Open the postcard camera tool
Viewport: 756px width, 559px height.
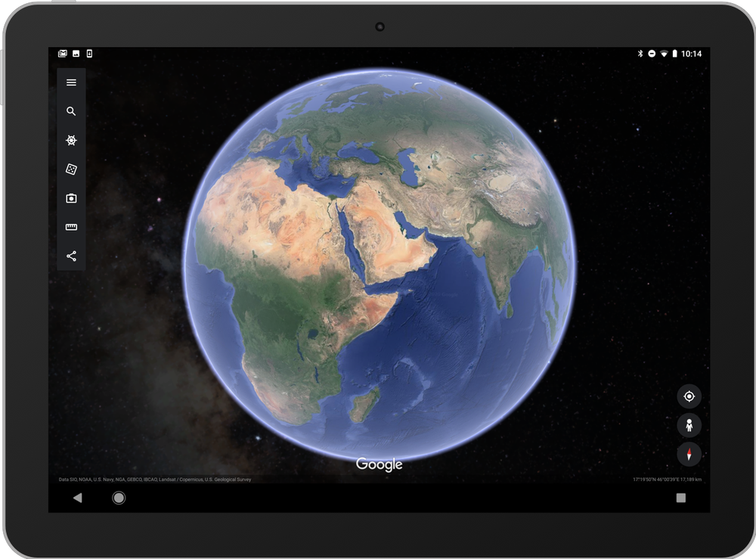click(71, 198)
